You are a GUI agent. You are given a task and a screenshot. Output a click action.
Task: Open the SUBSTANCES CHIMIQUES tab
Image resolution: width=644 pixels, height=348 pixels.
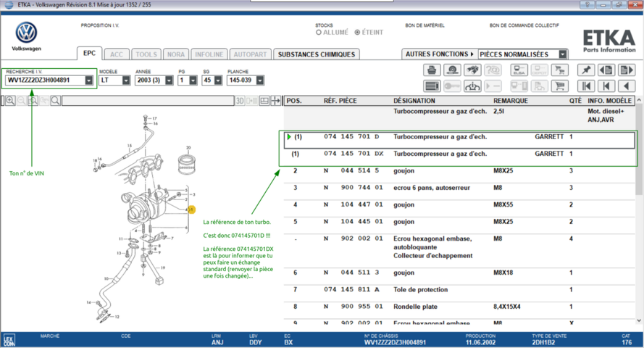317,54
